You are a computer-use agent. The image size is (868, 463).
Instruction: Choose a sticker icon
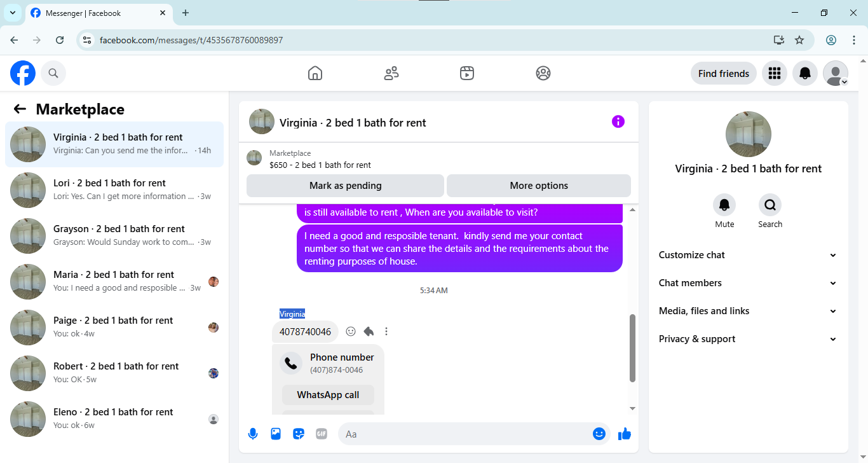(x=299, y=434)
